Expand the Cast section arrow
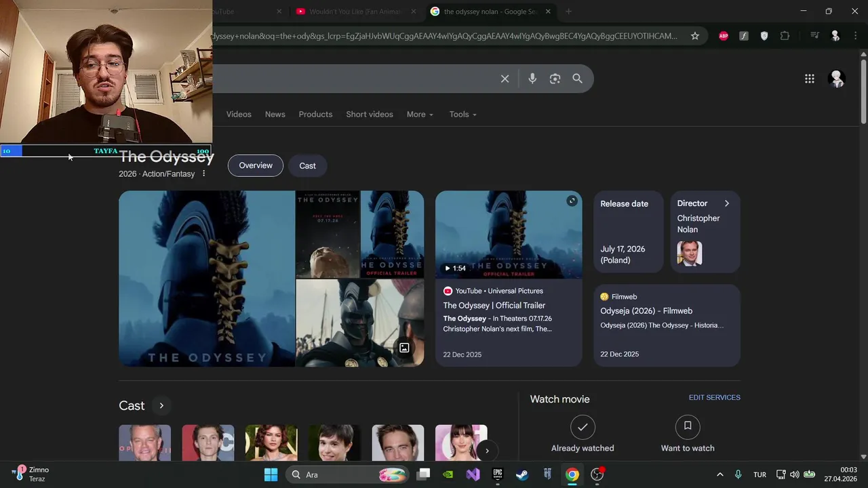The height and width of the screenshot is (488, 868). [161, 405]
